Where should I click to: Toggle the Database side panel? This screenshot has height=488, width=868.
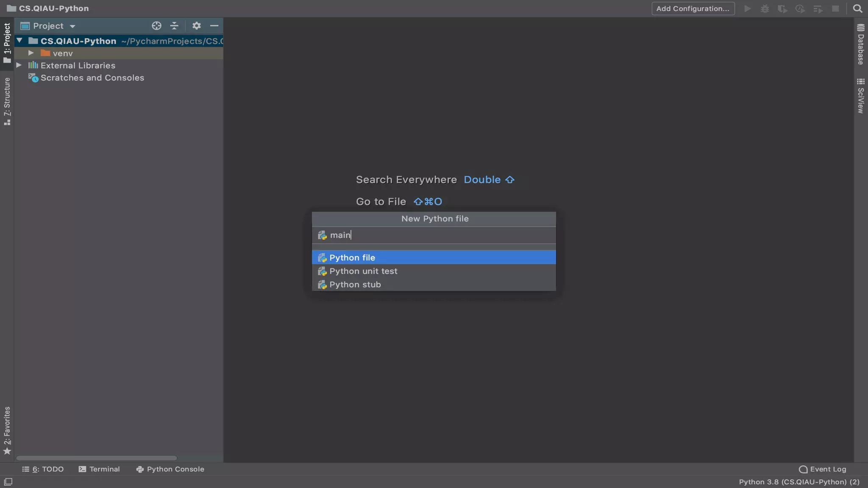pos(861,45)
